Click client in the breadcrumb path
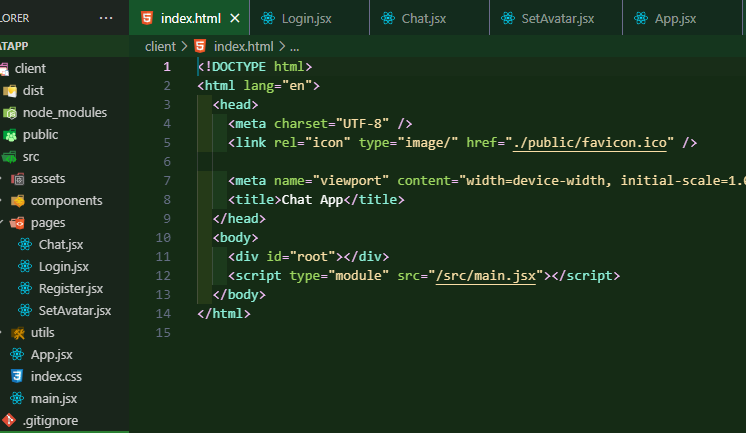The image size is (746, 433). (x=160, y=47)
